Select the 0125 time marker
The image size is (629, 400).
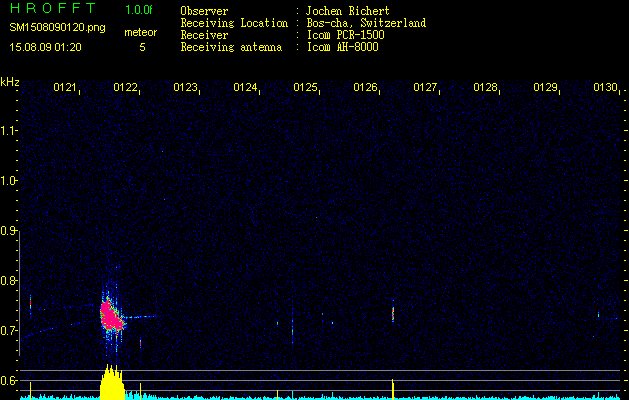click(x=305, y=87)
